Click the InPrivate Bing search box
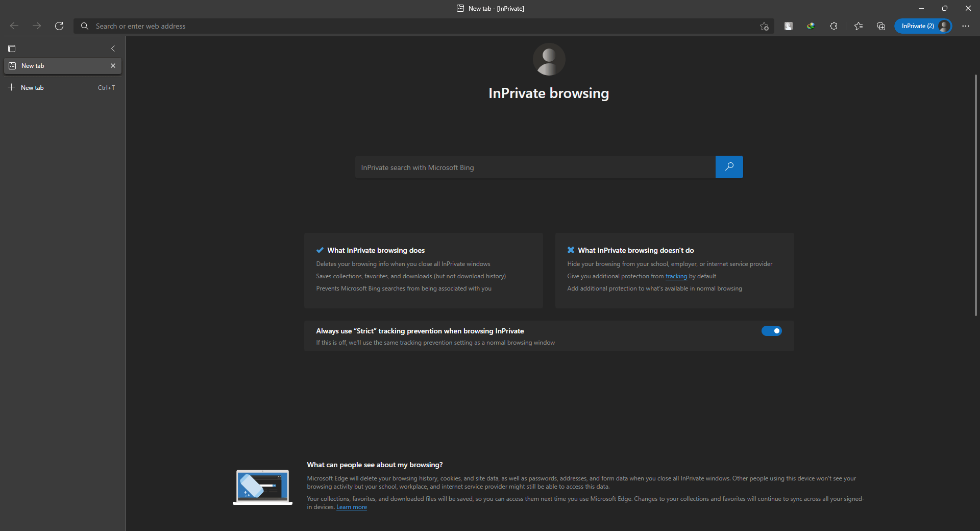The width and height of the screenshot is (980, 531). click(x=535, y=167)
